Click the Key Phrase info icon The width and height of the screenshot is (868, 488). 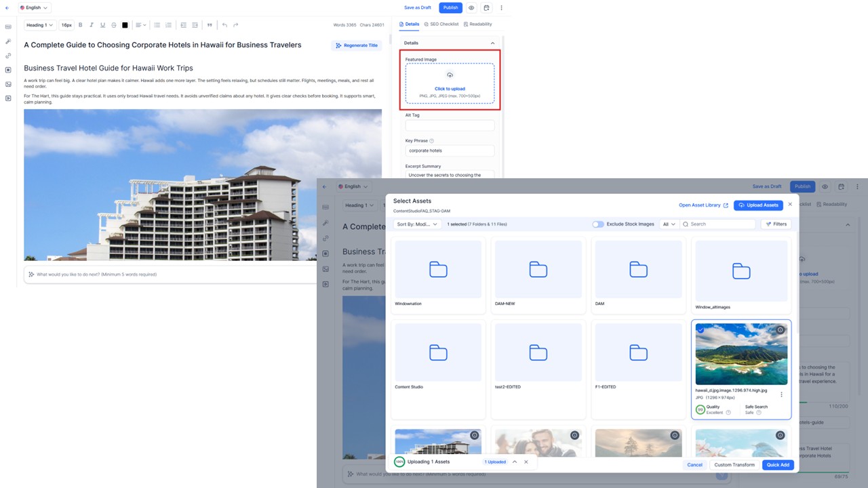pyautogui.click(x=432, y=141)
